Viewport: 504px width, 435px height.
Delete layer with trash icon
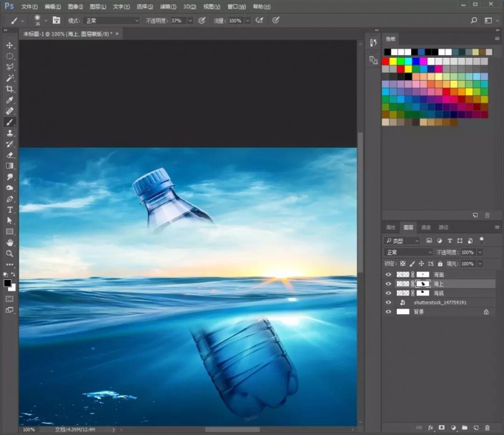tap(488, 428)
